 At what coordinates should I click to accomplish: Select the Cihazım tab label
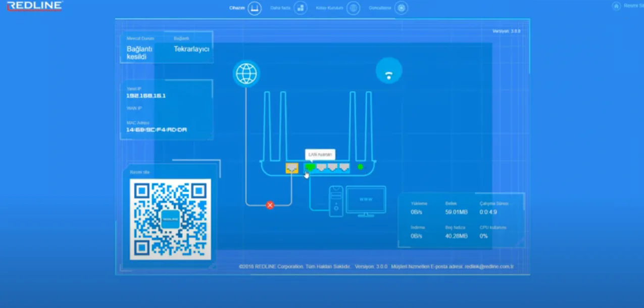pos(237,8)
